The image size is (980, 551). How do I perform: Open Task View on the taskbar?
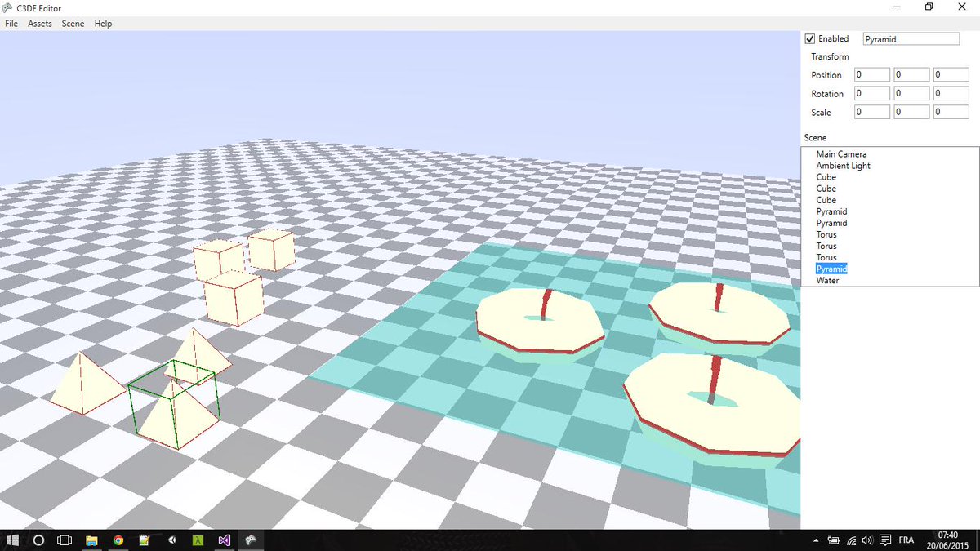coord(65,540)
